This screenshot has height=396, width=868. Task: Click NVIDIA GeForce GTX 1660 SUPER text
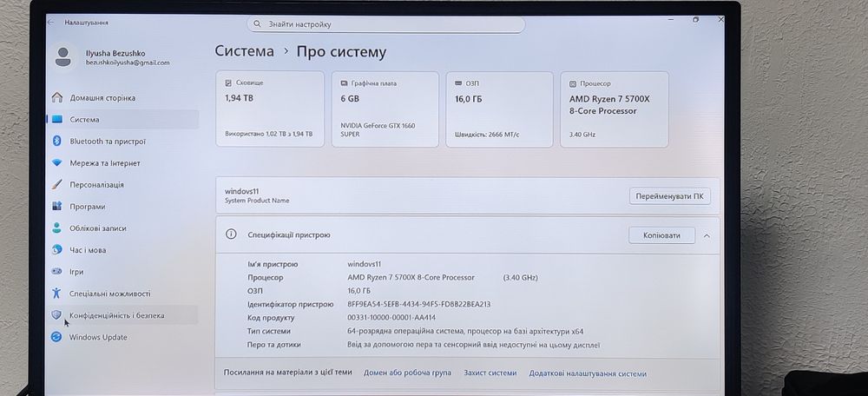tap(378, 130)
